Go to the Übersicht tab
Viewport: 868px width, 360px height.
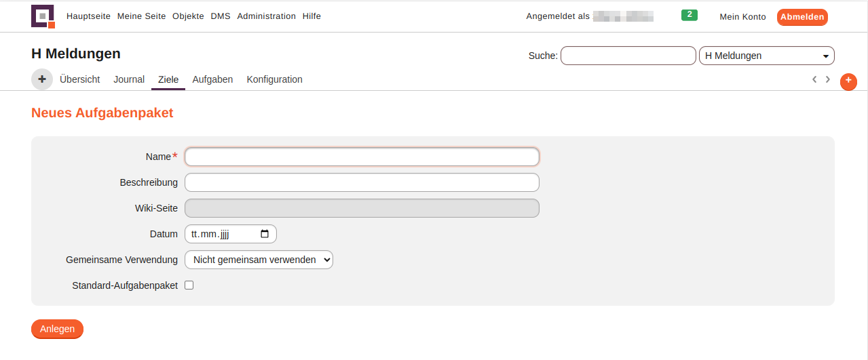(79, 79)
